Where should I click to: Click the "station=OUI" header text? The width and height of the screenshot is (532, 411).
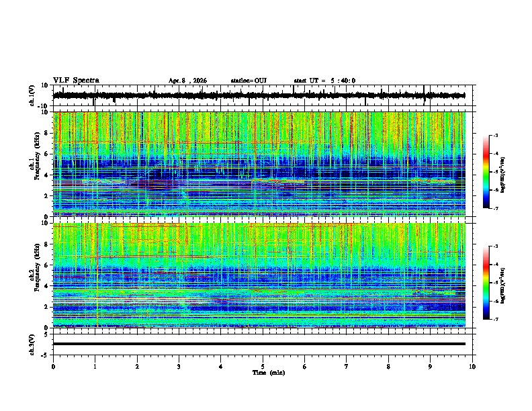pyautogui.click(x=249, y=81)
